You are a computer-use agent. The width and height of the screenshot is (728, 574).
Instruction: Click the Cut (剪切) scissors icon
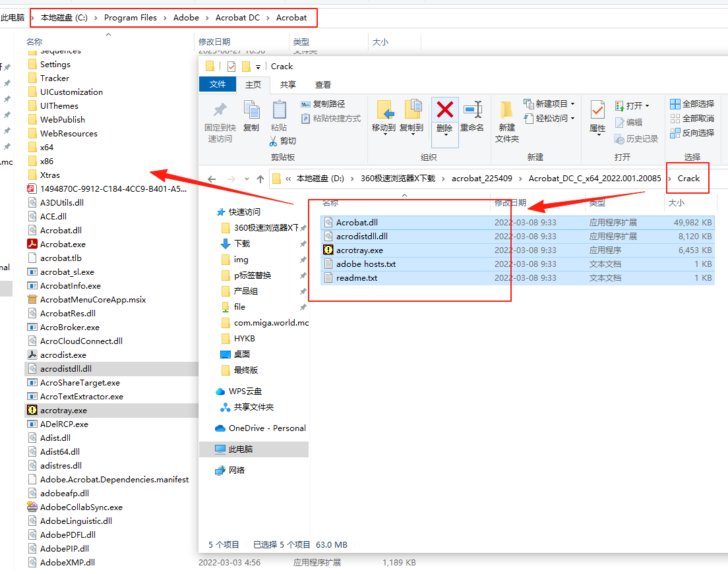point(273,141)
